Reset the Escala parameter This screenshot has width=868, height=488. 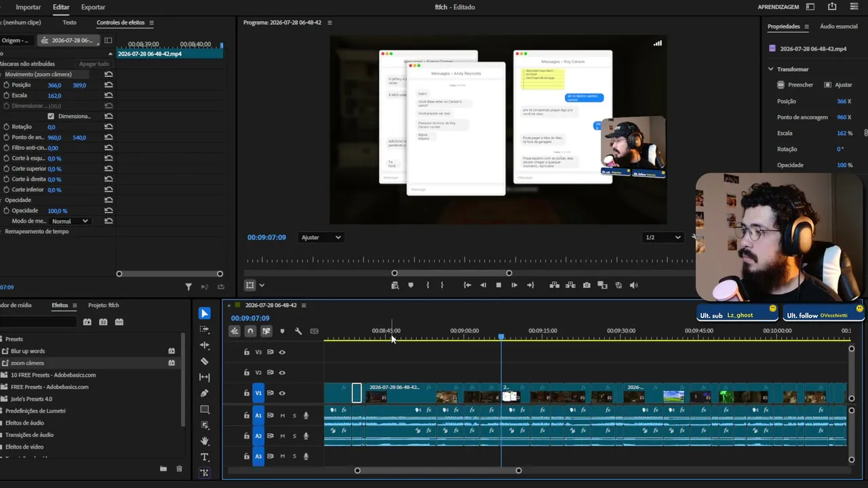(108, 96)
